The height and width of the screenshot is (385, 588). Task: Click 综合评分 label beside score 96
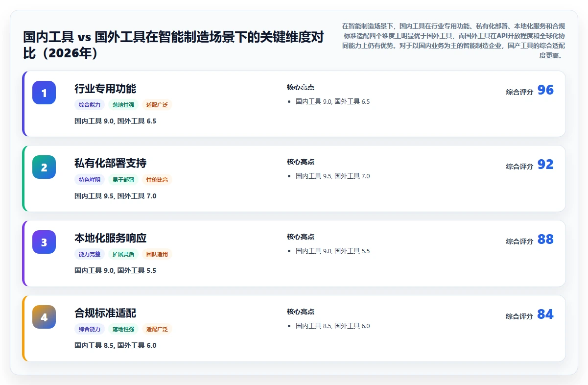[519, 92]
